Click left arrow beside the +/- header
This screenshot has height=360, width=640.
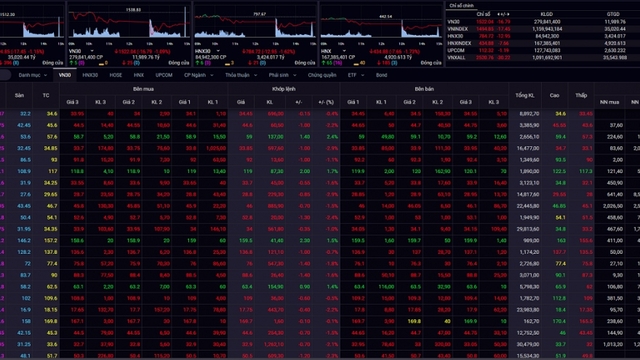(498, 14)
